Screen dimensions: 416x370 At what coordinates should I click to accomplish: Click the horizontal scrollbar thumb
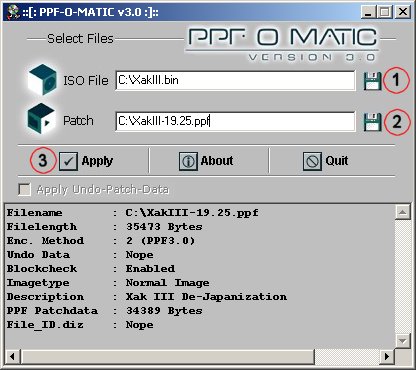point(168,356)
